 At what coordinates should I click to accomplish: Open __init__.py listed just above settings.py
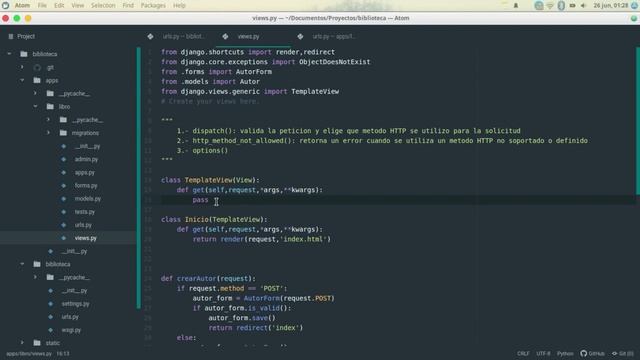pos(74,291)
